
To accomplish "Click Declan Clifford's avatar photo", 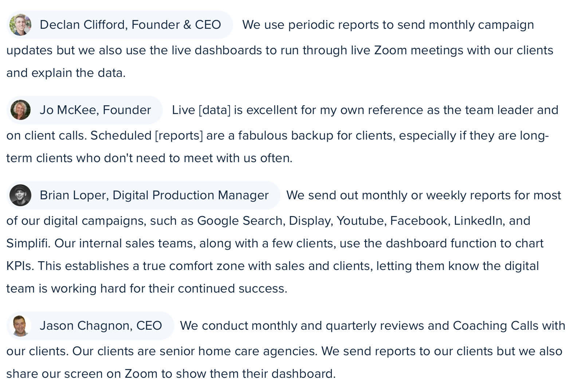I will (x=20, y=25).
